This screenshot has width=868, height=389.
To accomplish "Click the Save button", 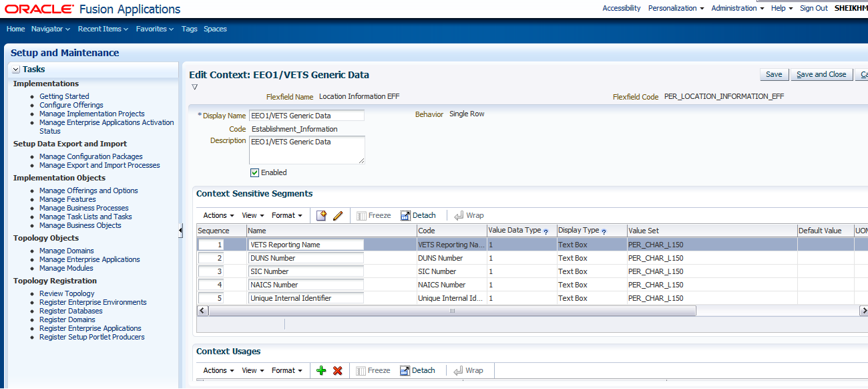I will tap(774, 74).
